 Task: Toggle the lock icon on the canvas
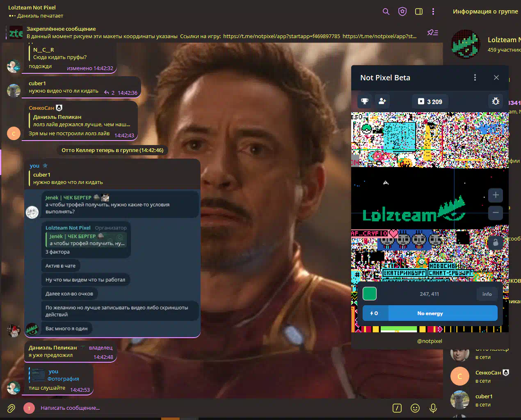coord(496,242)
